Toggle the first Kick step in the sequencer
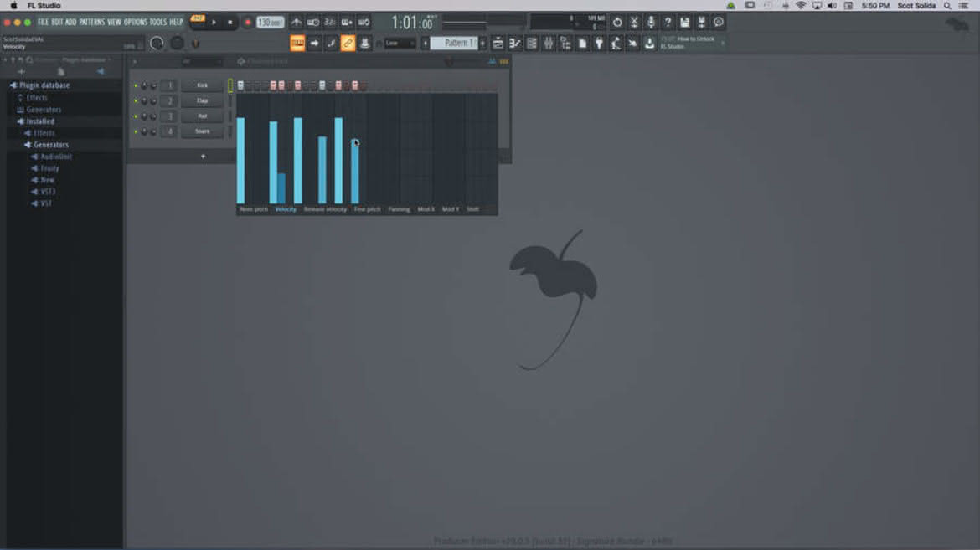This screenshot has width=980, height=550. 240,85
